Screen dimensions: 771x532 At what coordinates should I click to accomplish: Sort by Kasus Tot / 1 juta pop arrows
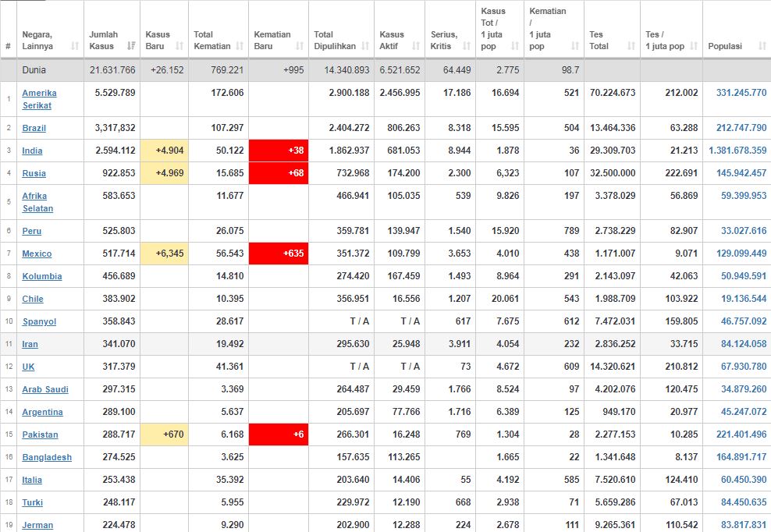(x=515, y=46)
